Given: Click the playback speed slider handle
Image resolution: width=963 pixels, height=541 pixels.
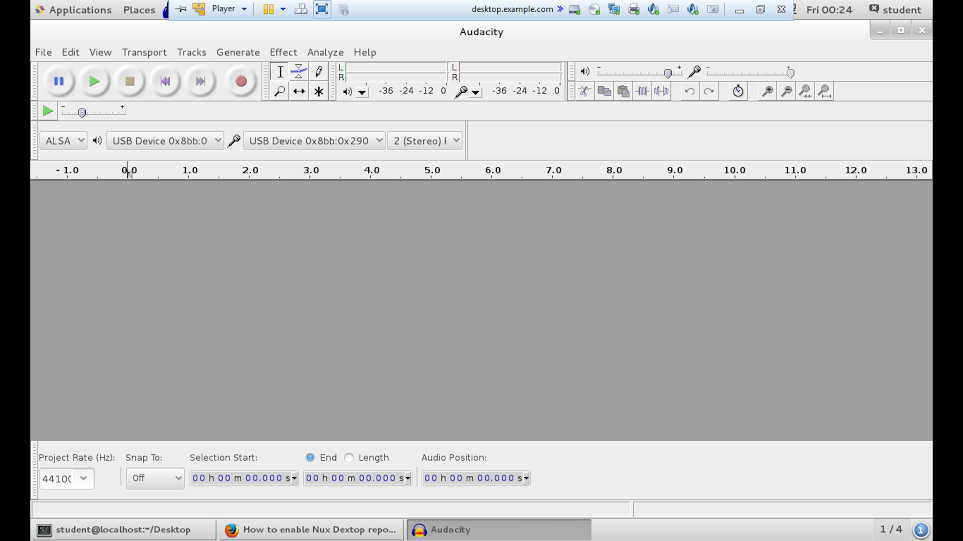Looking at the screenshot, I should 82,112.
